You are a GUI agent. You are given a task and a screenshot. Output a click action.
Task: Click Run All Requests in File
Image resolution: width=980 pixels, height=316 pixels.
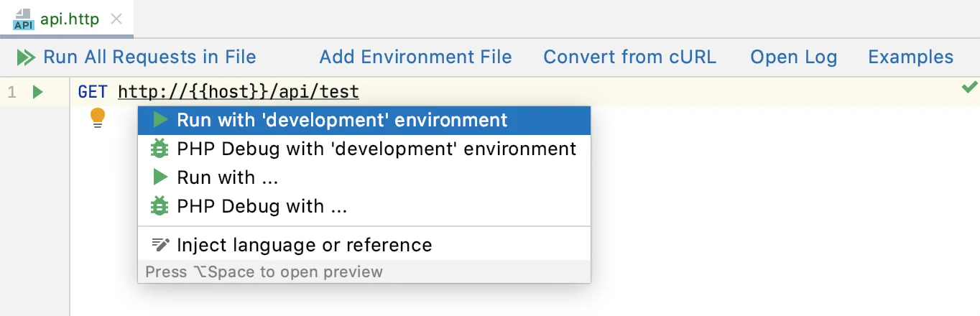click(149, 57)
